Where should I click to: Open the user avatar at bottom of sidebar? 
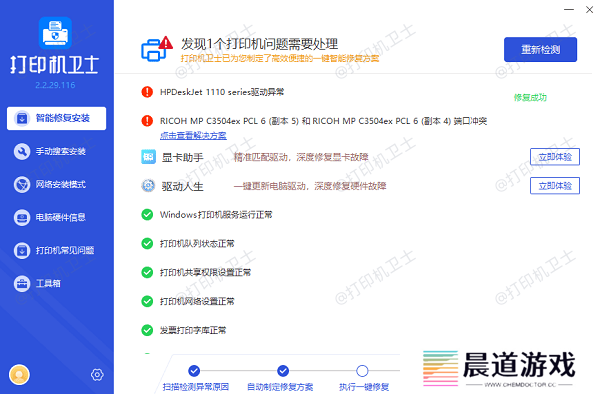(19, 374)
